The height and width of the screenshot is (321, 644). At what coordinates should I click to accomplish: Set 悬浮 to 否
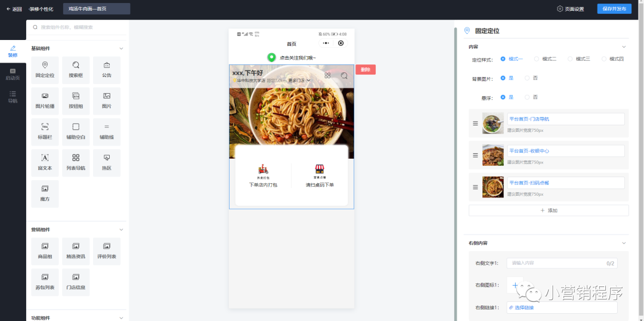point(531,97)
